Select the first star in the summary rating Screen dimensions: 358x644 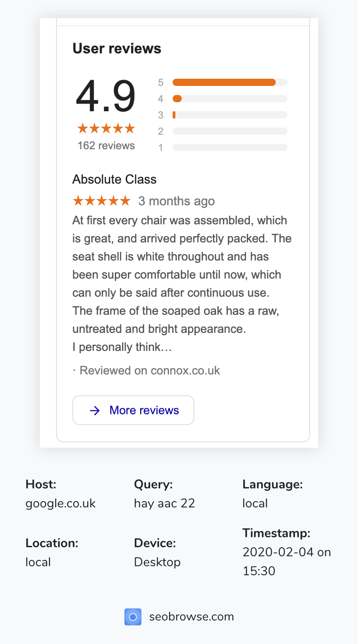click(x=82, y=128)
